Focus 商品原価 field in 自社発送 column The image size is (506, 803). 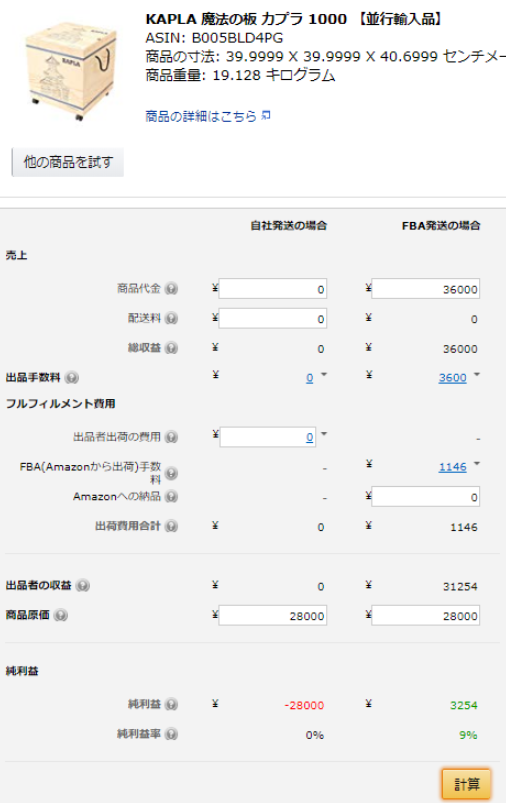click(272, 616)
